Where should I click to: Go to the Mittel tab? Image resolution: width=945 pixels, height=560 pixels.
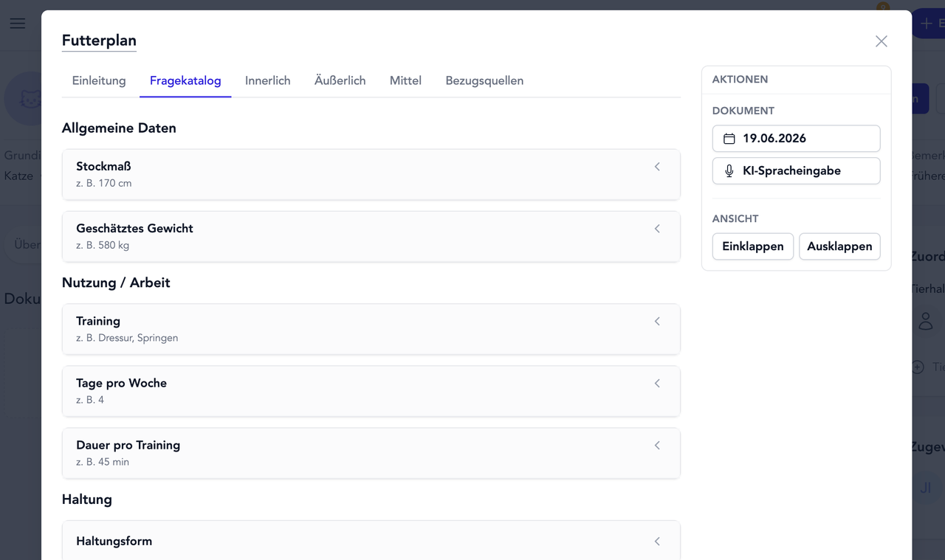pos(405,81)
